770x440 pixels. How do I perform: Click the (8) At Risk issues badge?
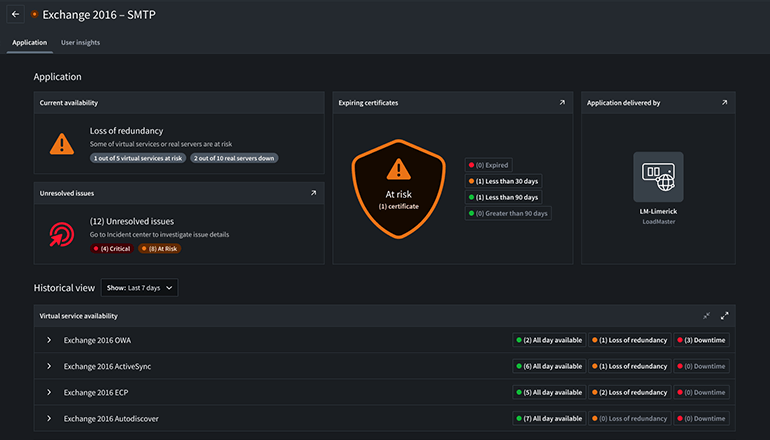point(158,248)
